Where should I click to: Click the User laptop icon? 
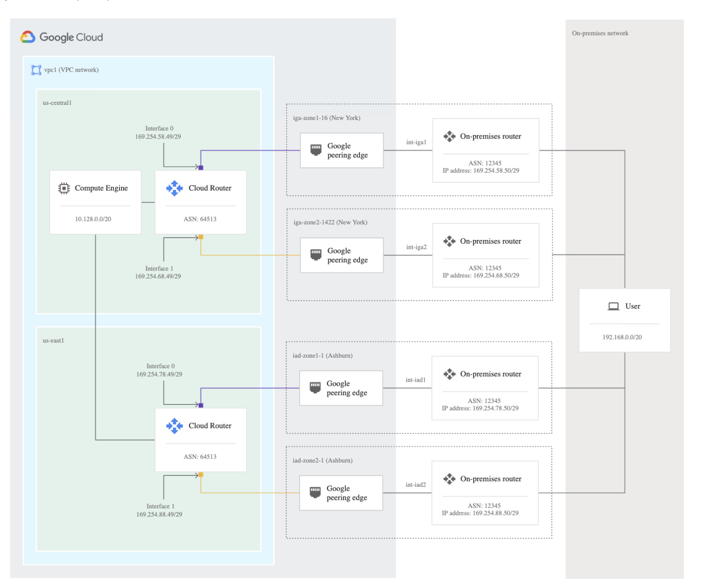[x=613, y=306]
